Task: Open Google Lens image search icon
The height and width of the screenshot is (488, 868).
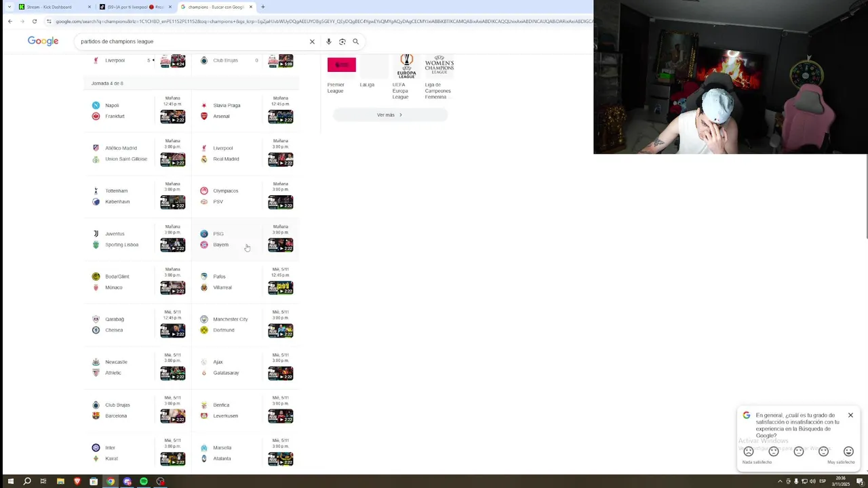Action: coord(342,41)
